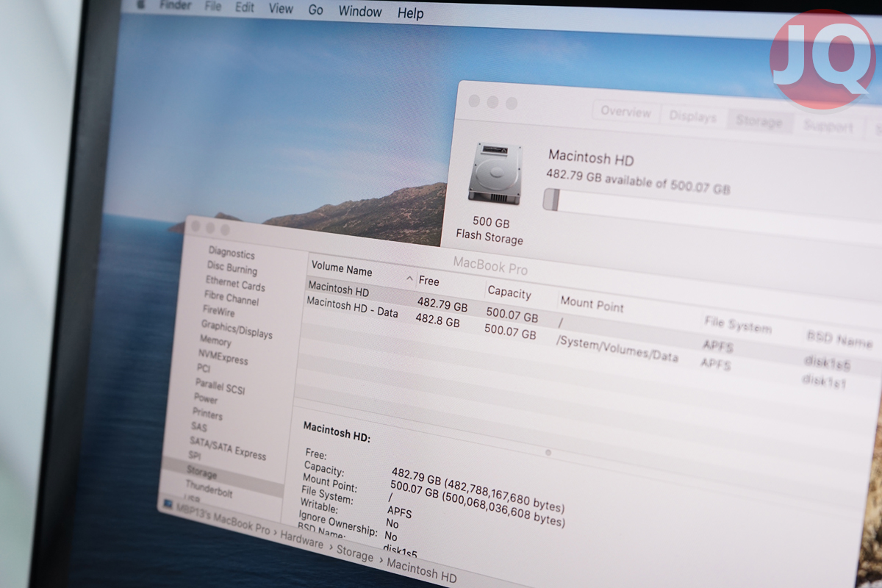Select NVMExpress in the sidebar
882x588 pixels.
[223, 356]
